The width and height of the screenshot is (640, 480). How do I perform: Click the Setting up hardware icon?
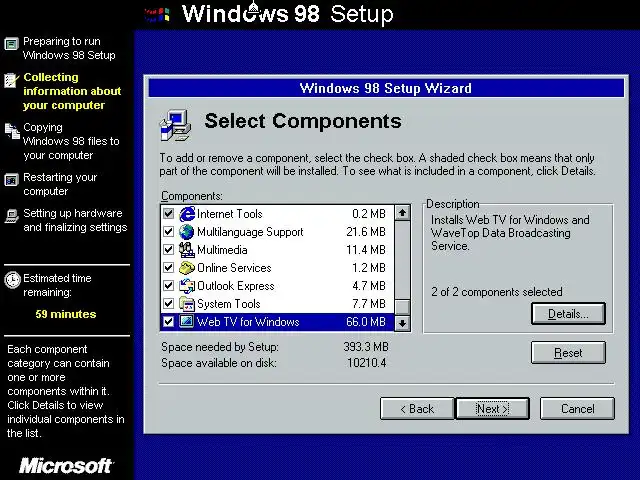[x=11, y=216]
